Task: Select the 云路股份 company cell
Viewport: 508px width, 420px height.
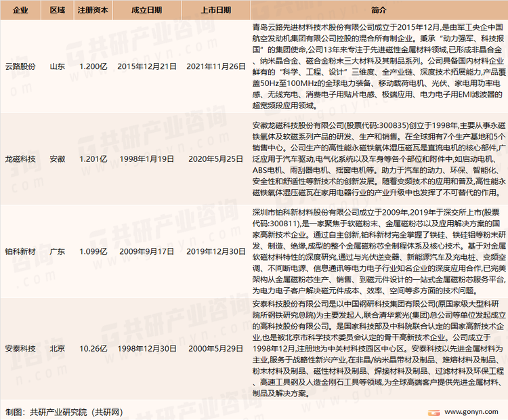Action: coord(20,66)
